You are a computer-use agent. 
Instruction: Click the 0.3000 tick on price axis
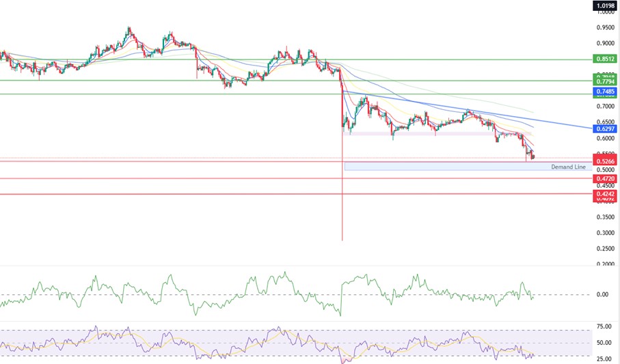click(x=605, y=233)
